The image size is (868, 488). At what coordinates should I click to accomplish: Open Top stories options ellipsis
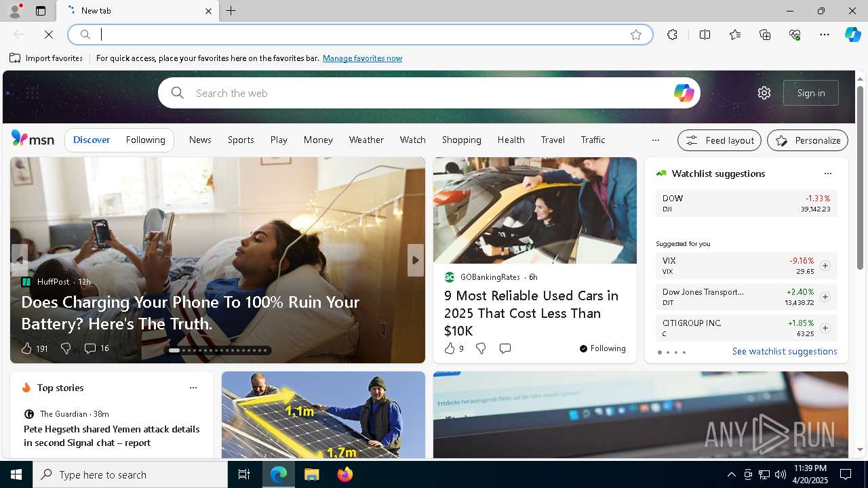pyautogui.click(x=193, y=388)
